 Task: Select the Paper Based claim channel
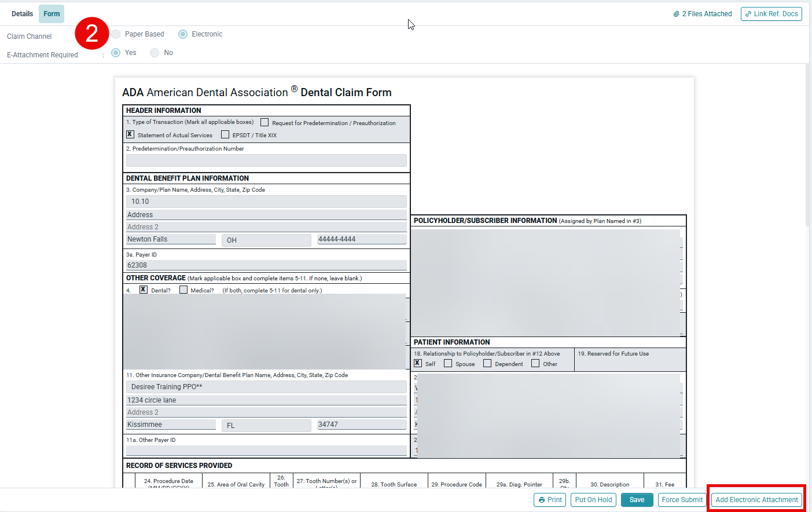(116, 34)
